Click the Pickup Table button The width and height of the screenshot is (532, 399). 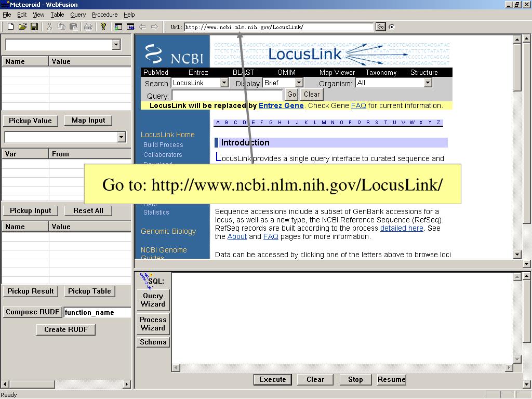89,291
